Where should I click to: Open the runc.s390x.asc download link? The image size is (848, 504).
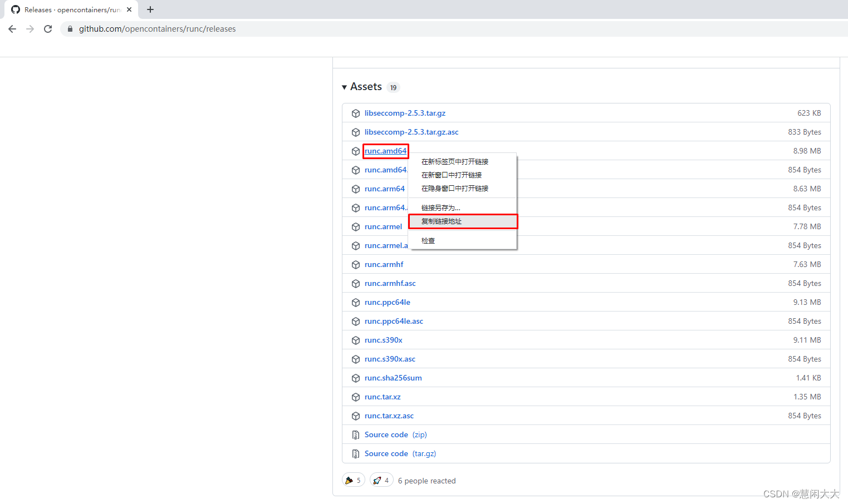pos(390,359)
